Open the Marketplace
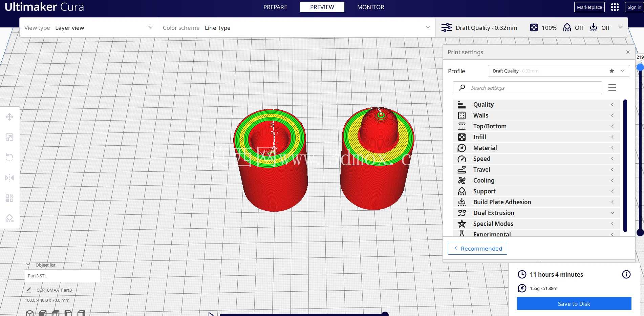The width and height of the screenshot is (644, 316). coord(589,7)
